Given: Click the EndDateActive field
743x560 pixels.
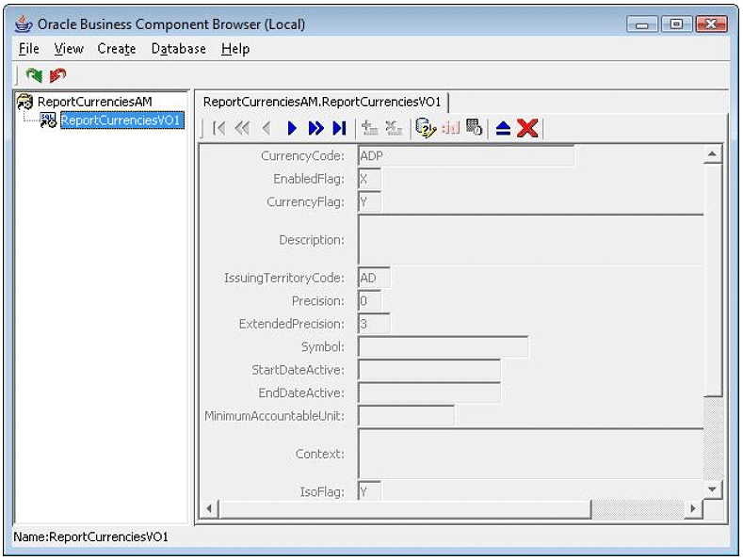Looking at the screenshot, I should [x=429, y=392].
